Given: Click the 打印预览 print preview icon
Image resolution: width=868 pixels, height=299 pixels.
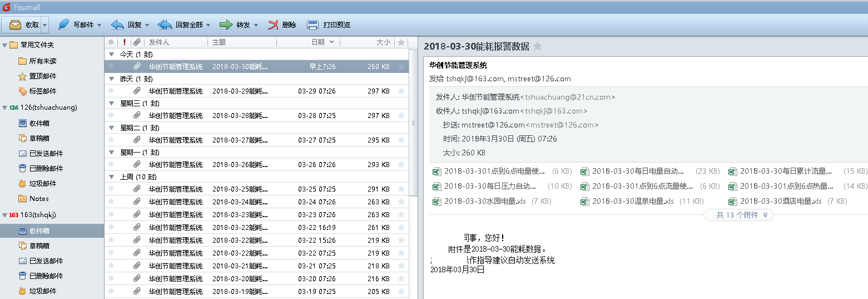Looking at the screenshot, I should [313, 25].
